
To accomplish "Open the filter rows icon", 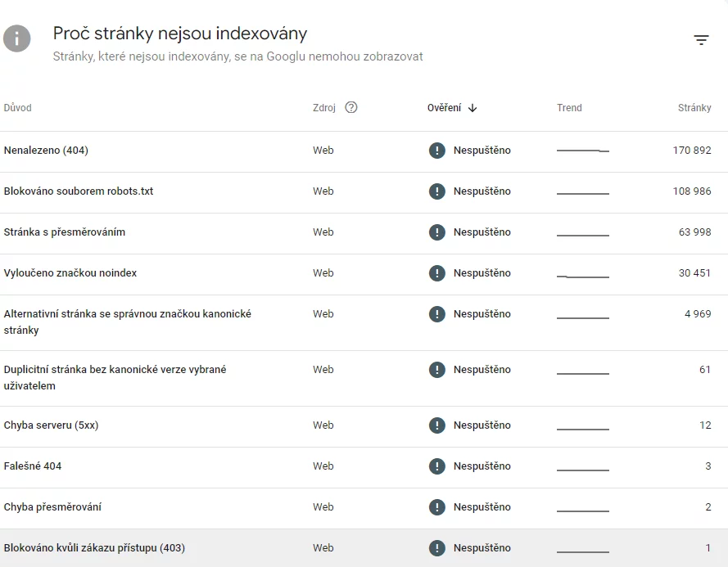I will [701, 40].
